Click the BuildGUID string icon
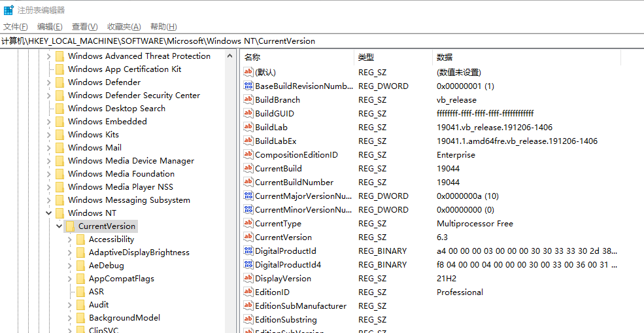Screen dimensions: 644x333 pyautogui.click(x=248, y=113)
